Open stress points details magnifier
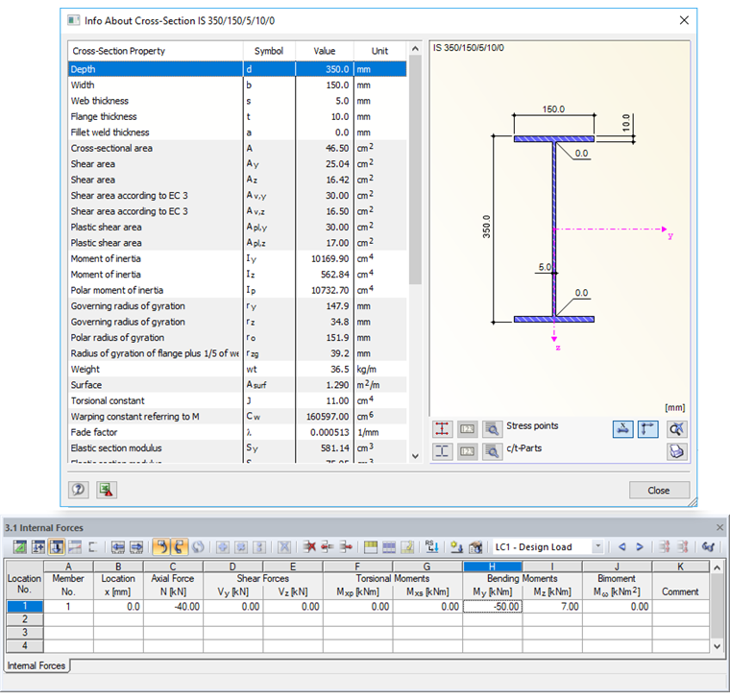The image size is (730, 700). tap(492, 428)
